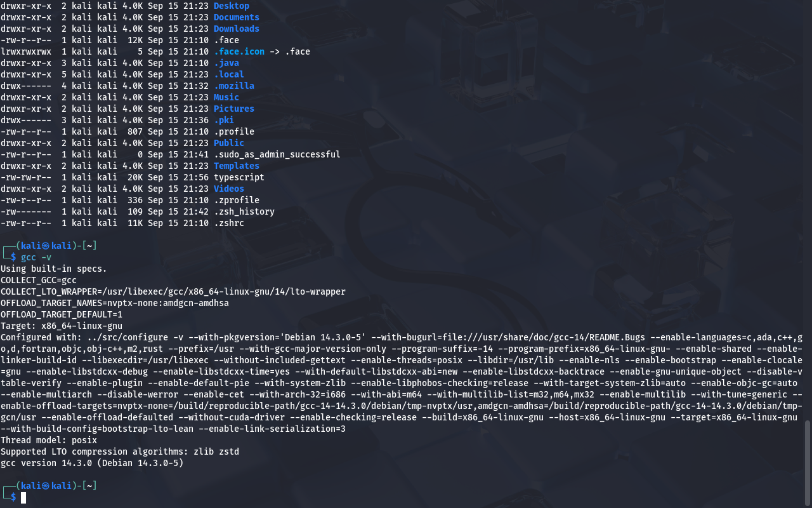Screen dimensions: 812x508
Task: Click the OFFLOAD_TARGET_DEFAULT=1 line
Action: pyautogui.click(x=62, y=314)
